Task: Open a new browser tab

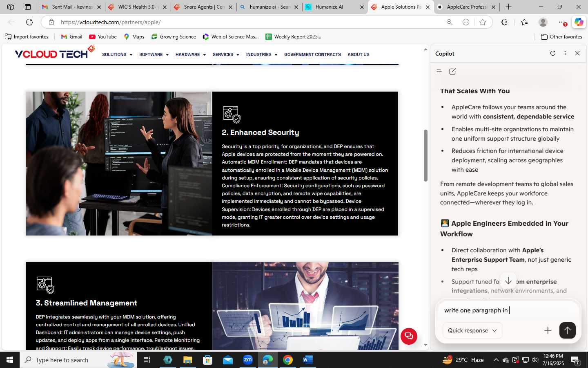Action: coord(508,7)
